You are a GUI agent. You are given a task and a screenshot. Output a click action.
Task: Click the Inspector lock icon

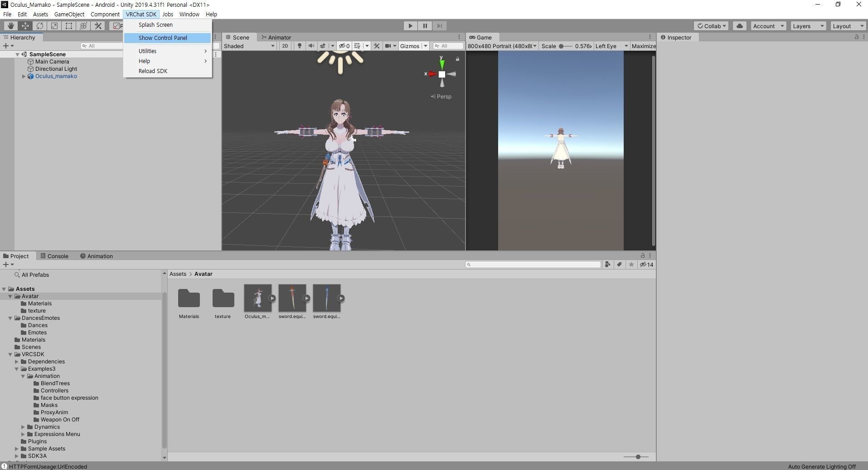pyautogui.click(x=856, y=37)
